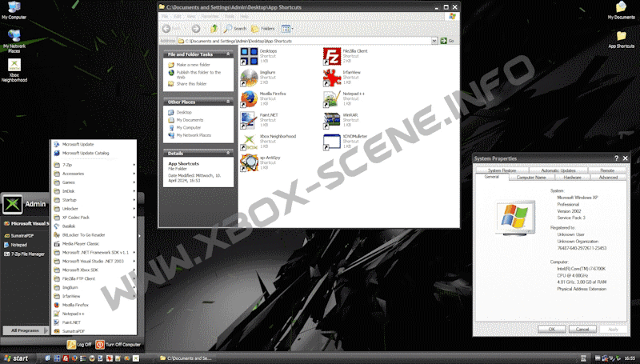
Task: Click Cancel in System Properties
Action: click(582, 329)
